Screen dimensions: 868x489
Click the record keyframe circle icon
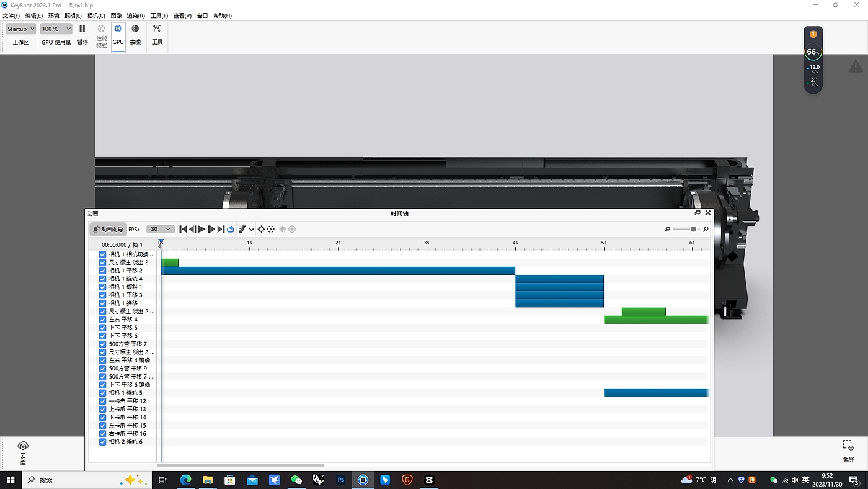coord(292,229)
